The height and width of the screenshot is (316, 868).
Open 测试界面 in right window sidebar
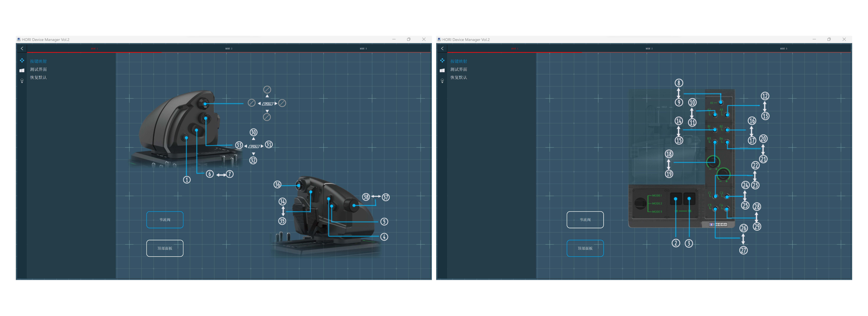(459, 69)
